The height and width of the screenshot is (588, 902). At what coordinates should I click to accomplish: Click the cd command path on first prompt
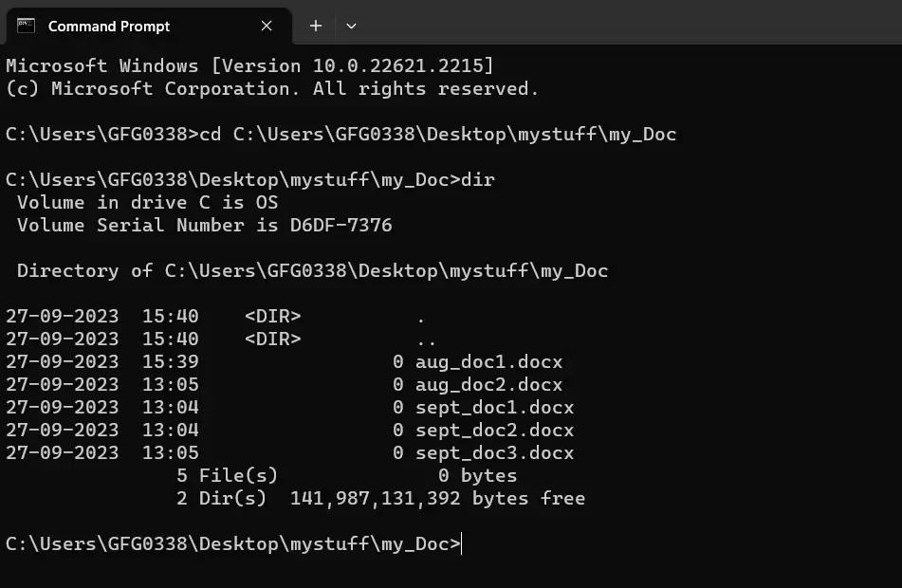(x=454, y=134)
